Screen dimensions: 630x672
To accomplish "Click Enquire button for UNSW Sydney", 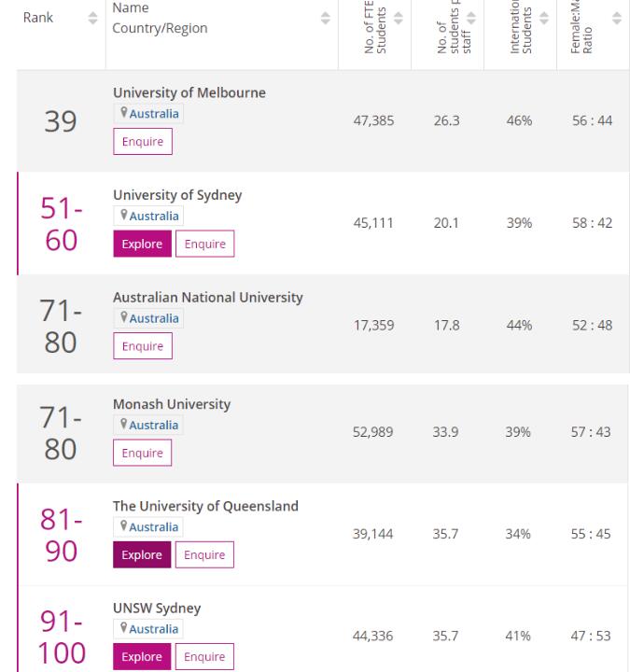I will pos(205,657).
